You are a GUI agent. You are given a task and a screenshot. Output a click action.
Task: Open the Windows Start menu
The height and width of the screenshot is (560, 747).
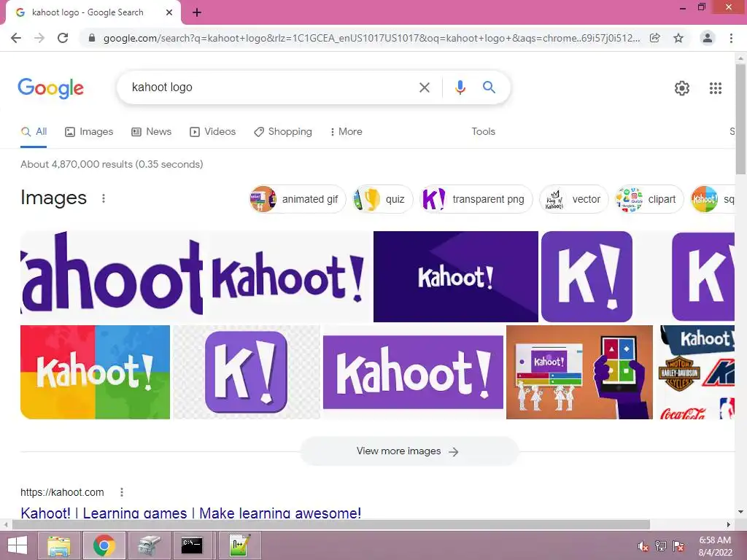18,545
